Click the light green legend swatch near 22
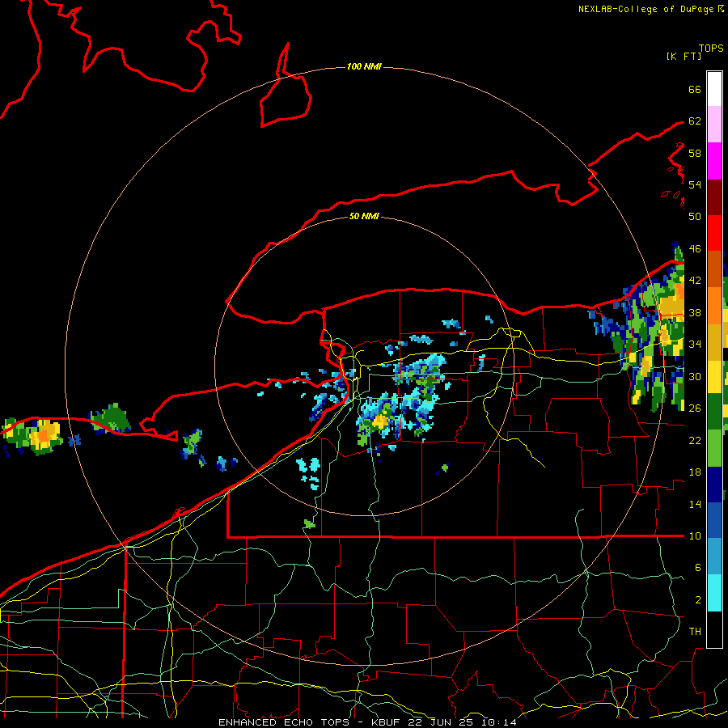The height and width of the screenshot is (728, 728). click(714, 448)
